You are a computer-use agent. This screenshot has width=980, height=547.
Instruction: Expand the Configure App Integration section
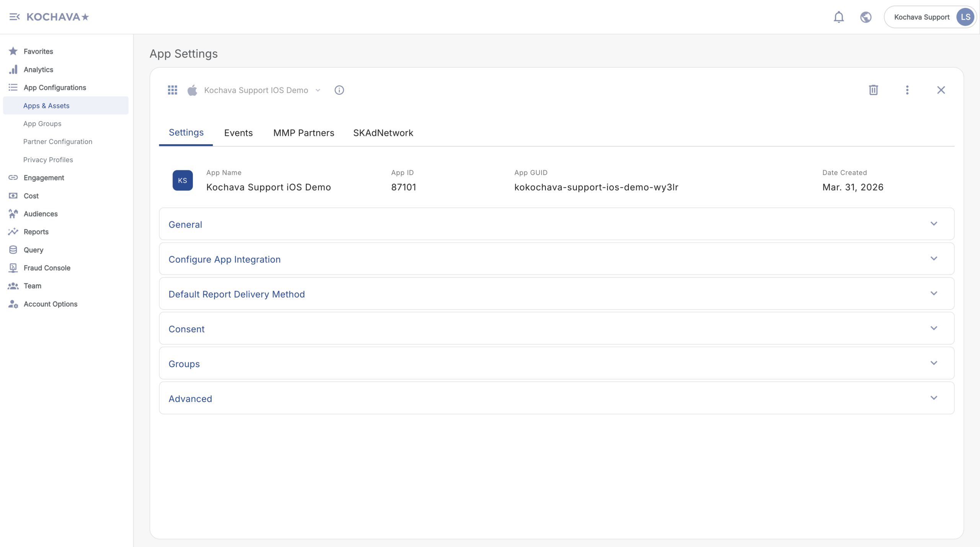pos(556,259)
